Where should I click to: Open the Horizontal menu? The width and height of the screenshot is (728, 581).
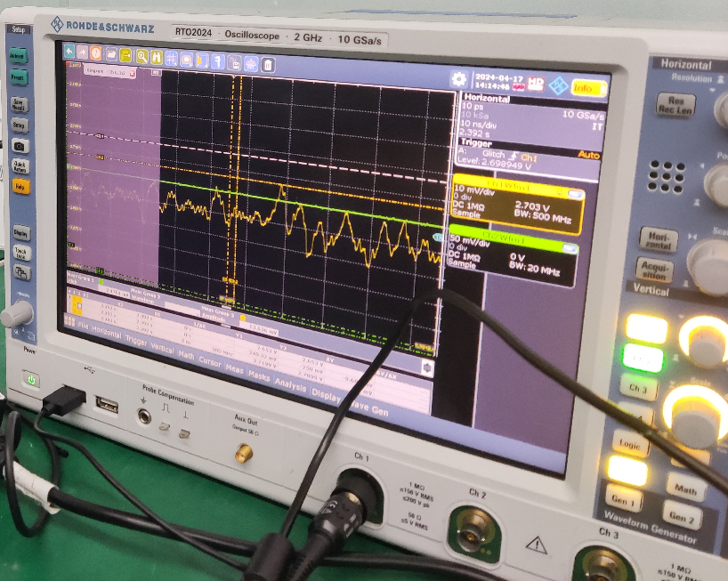pyautogui.click(x=106, y=333)
